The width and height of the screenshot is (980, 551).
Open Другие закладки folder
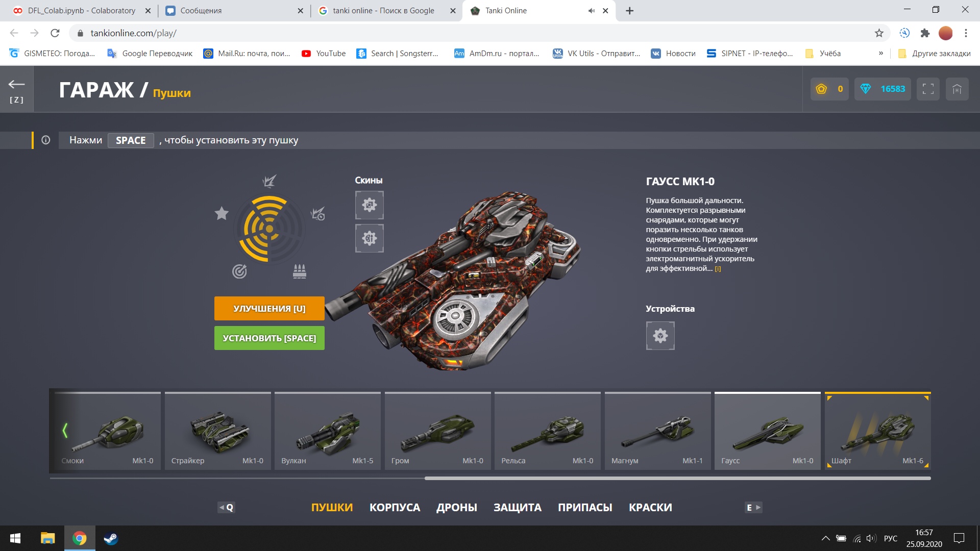934,54
